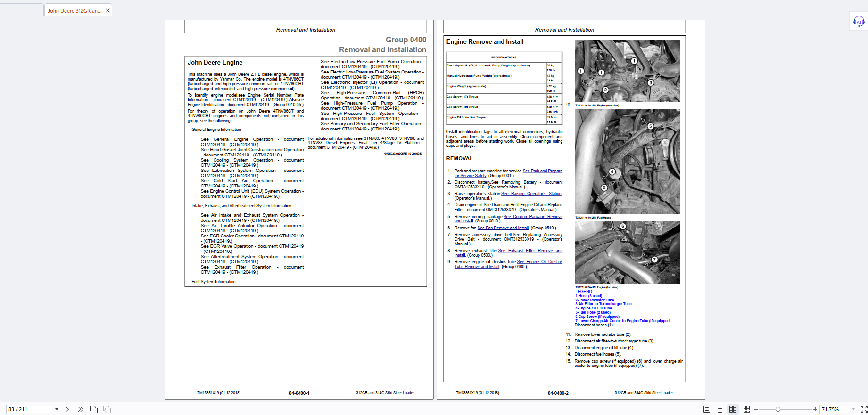868x415 pixels.
Task: Click the zoom slider handle
Action: 778,409
